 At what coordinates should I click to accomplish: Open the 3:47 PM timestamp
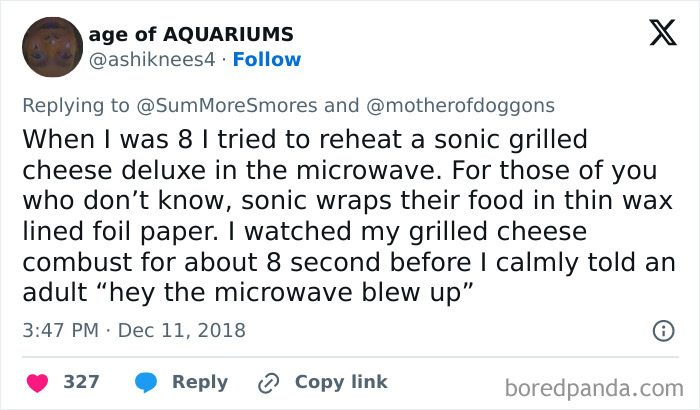[61, 330]
